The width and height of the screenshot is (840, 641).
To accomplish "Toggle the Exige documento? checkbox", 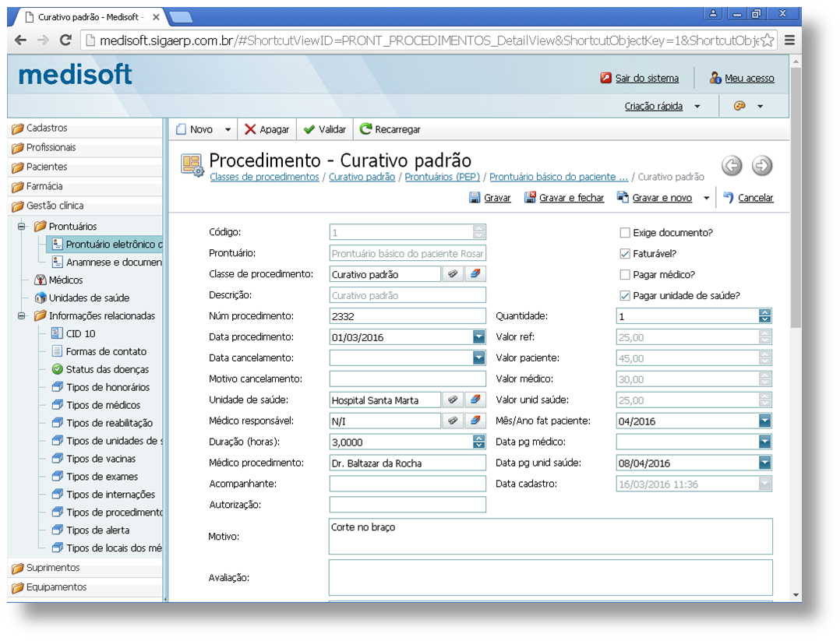I will (x=625, y=233).
